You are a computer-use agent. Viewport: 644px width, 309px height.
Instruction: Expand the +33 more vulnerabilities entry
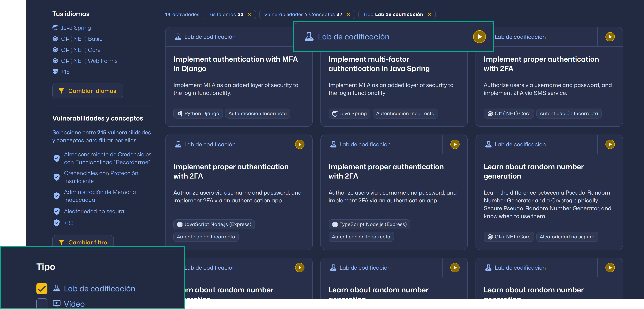[69, 223]
